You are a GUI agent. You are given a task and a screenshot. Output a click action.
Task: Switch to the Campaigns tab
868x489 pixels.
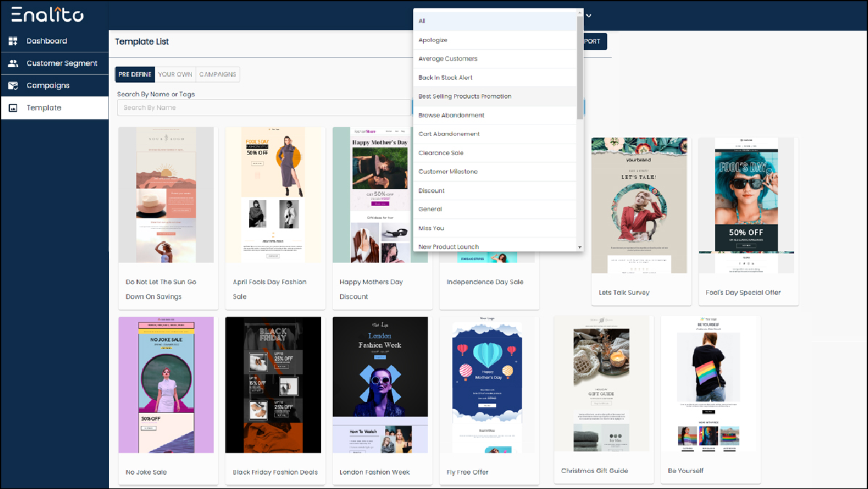[x=218, y=75]
